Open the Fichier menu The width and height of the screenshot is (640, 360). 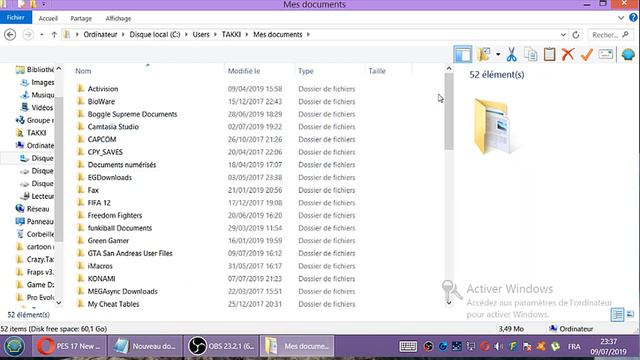[16, 18]
